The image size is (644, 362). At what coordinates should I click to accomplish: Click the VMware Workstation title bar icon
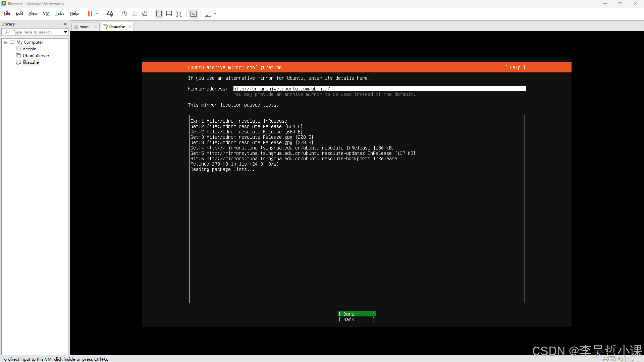click(4, 4)
